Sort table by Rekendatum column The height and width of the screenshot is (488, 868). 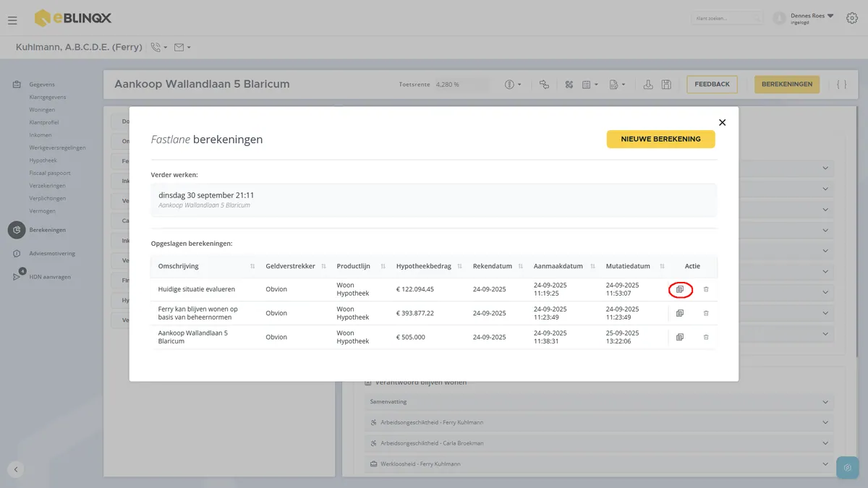[x=521, y=267]
